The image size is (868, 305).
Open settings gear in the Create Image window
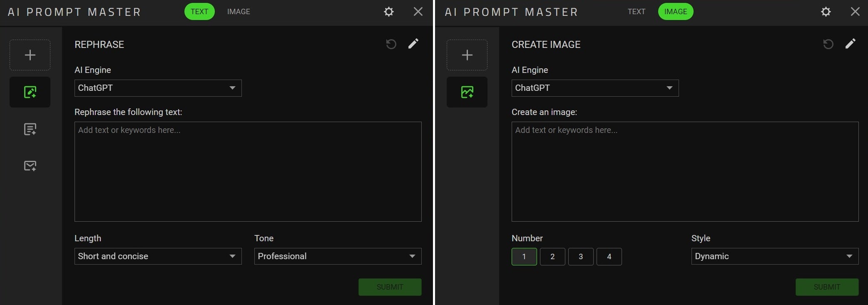coord(826,12)
